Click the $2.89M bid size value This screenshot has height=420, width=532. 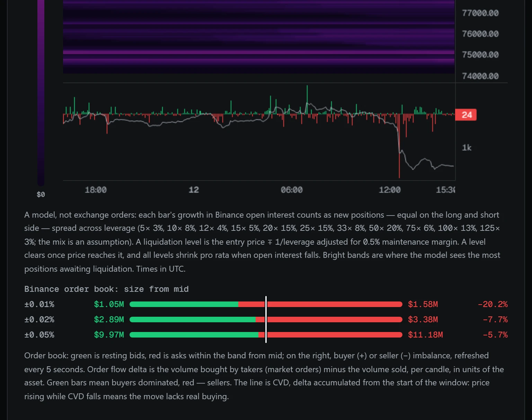(109, 320)
